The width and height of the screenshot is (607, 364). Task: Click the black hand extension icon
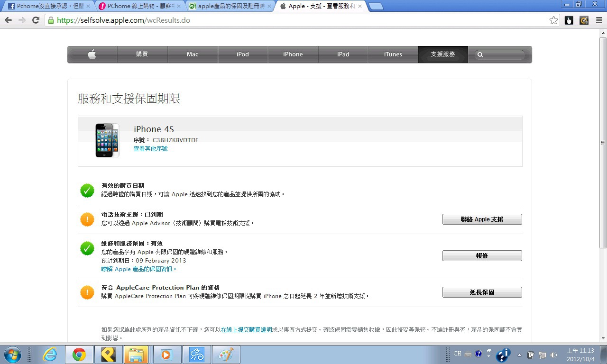(569, 20)
